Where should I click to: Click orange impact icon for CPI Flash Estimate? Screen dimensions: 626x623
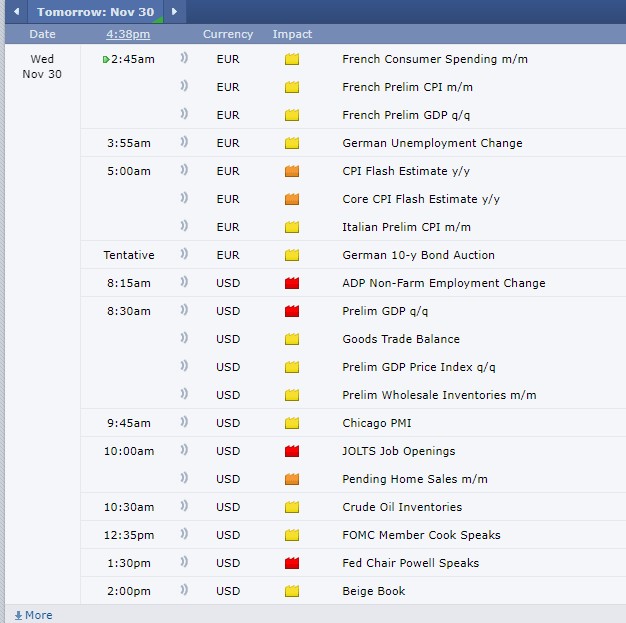coord(292,171)
